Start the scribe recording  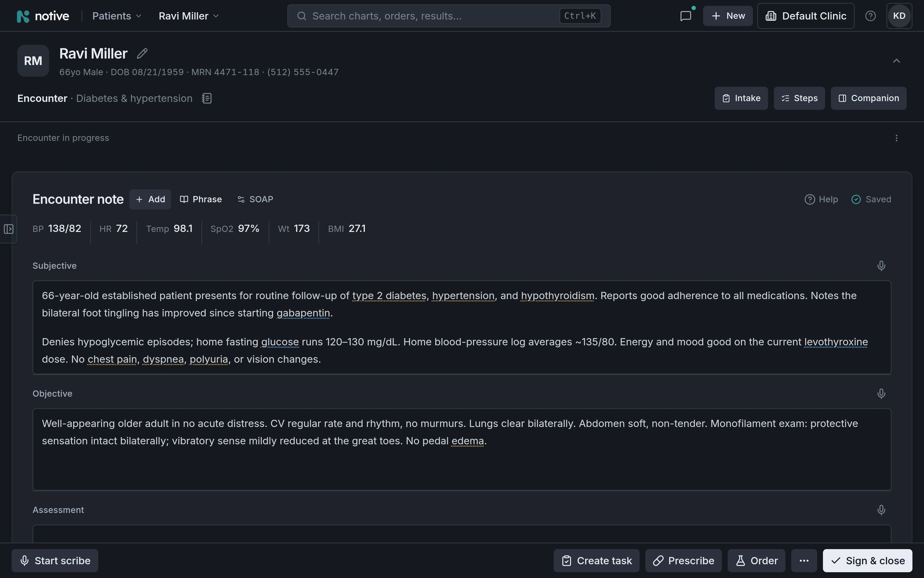click(x=55, y=561)
